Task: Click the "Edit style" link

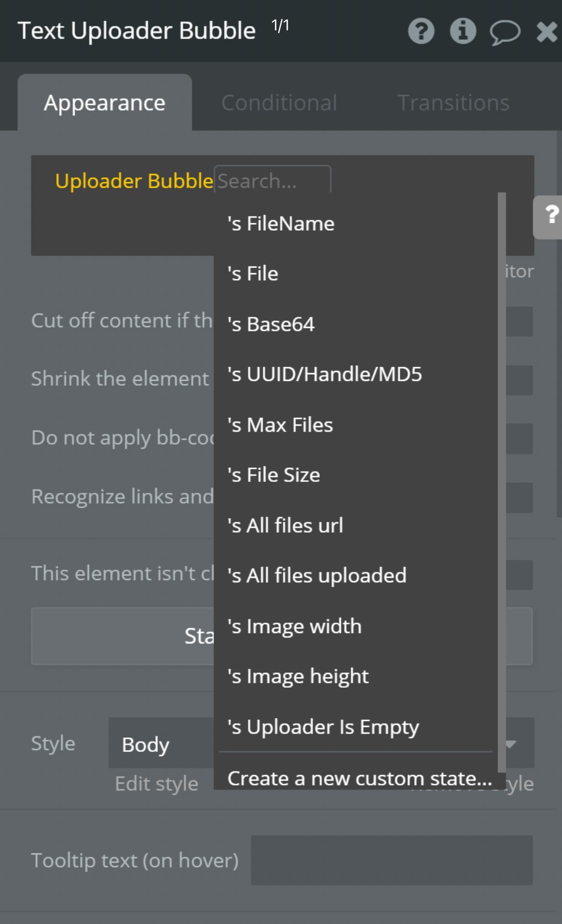Action: [156, 783]
